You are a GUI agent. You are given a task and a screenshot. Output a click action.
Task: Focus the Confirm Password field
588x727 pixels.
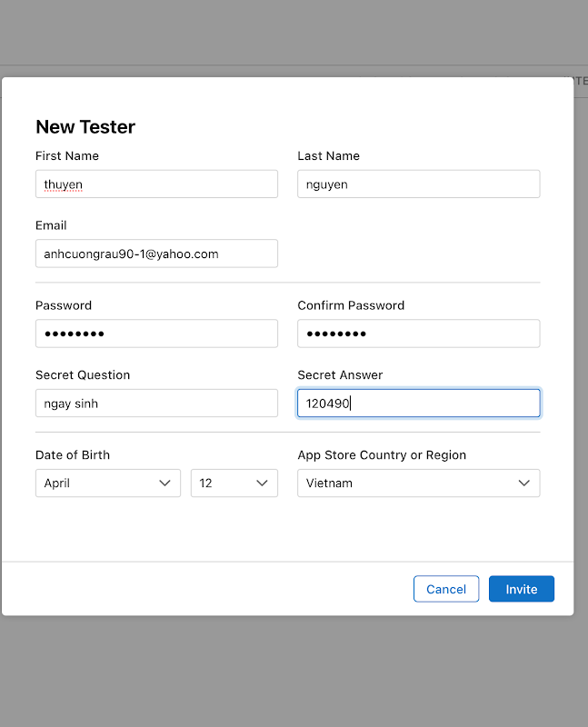point(418,334)
